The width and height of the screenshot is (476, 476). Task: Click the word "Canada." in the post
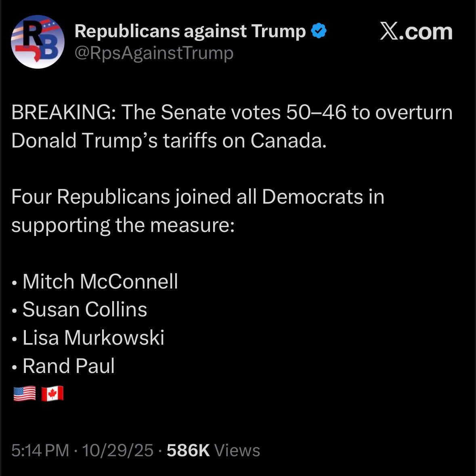point(288,141)
